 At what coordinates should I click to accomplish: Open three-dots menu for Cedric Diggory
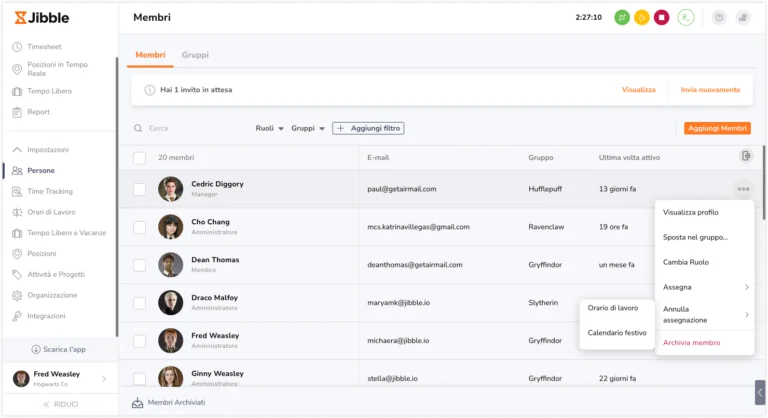tap(743, 189)
